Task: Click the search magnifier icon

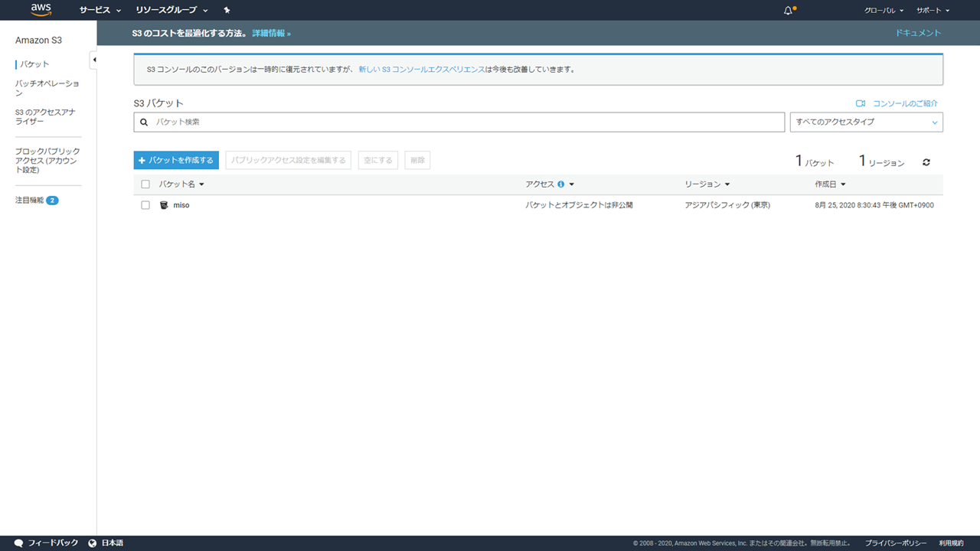Action: point(144,122)
